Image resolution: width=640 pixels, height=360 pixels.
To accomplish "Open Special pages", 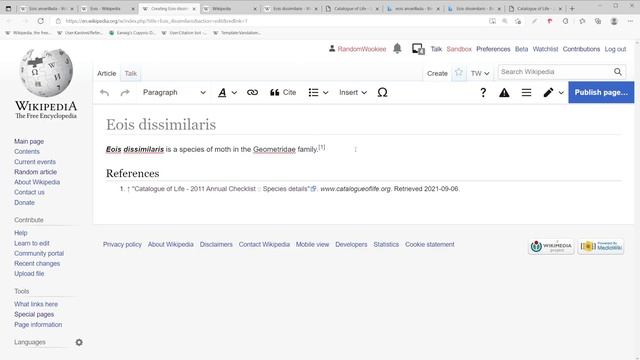I will (x=34, y=314).
